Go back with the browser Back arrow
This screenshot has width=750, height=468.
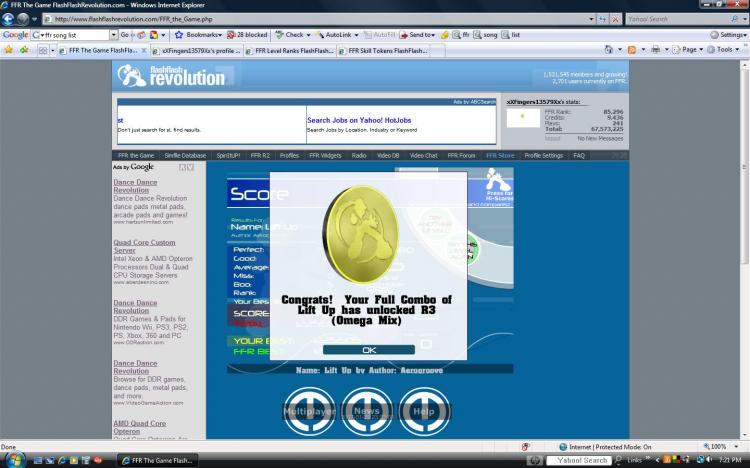coord(8,19)
